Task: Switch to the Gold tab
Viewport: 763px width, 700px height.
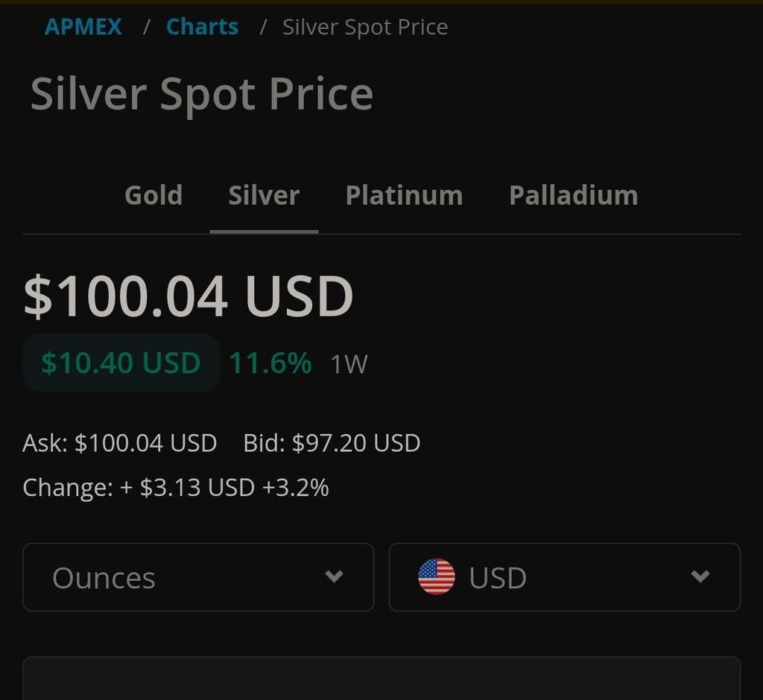Action: (x=153, y=195)
